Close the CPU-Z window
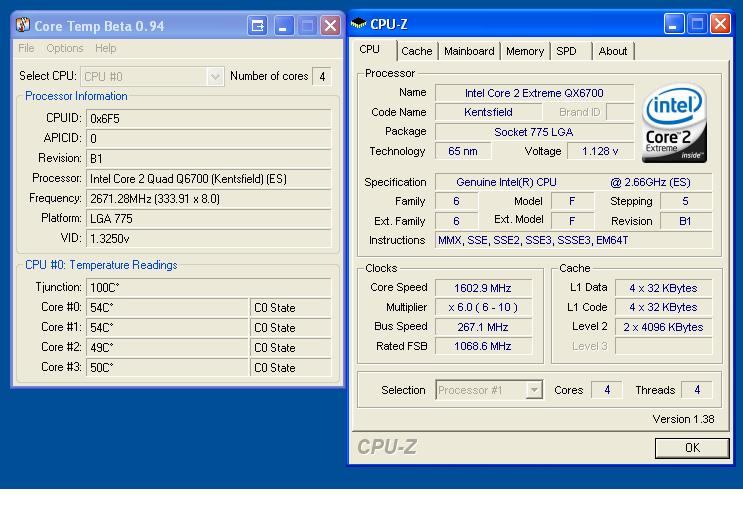The width and height of the screenshot is (743, 512). [x=720, y=23]
